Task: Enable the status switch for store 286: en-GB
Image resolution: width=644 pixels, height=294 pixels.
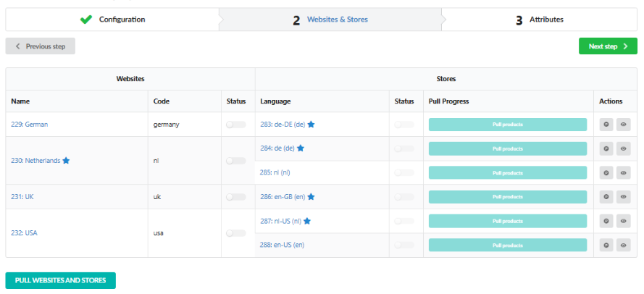Action: tap(404, 197)
